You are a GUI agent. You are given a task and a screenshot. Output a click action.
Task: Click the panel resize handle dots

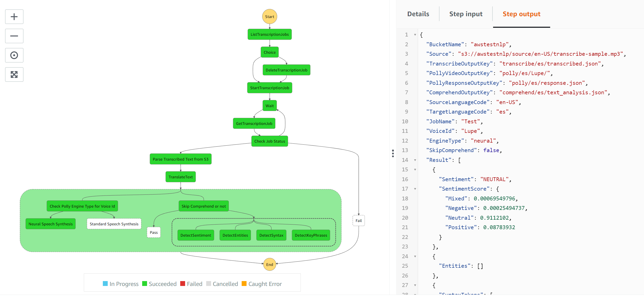point(393,153)
